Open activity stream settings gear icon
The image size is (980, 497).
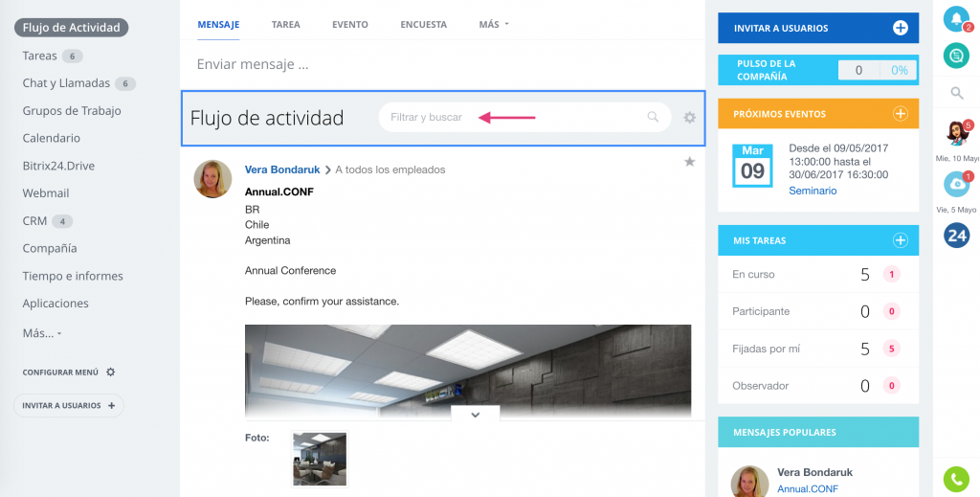689,117
